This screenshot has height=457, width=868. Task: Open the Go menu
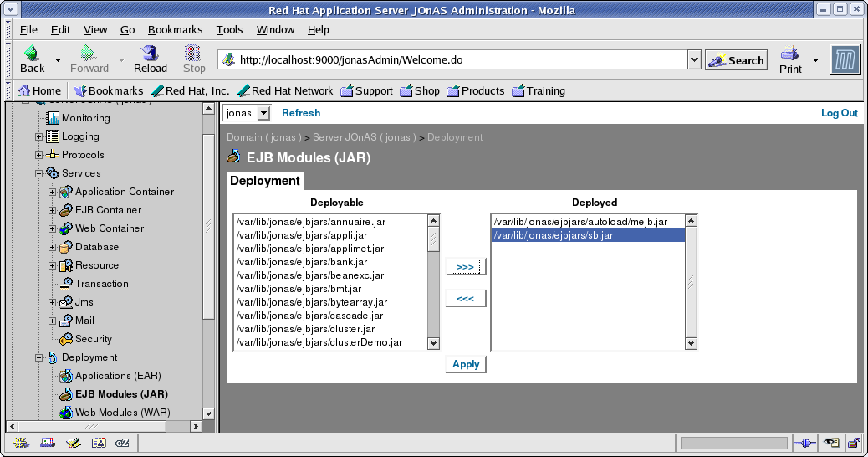127,30
